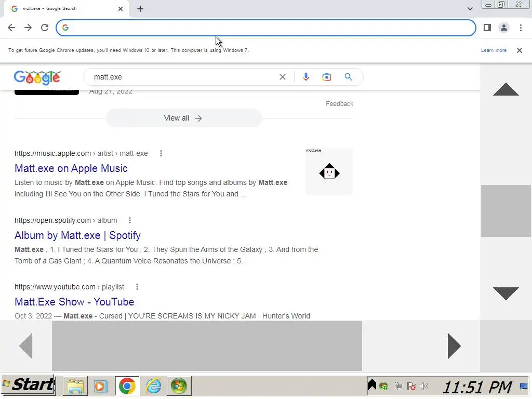The width and height of the screenshot is (532, 399).
Task: Launch Internet Explorer from the taskbar
Action: (153, 386)
